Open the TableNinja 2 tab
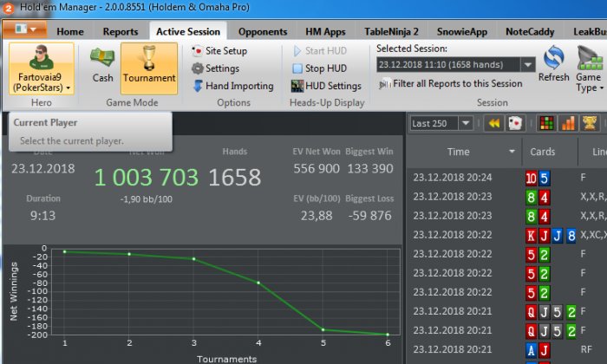607x364 pixels. coord(391,32)
